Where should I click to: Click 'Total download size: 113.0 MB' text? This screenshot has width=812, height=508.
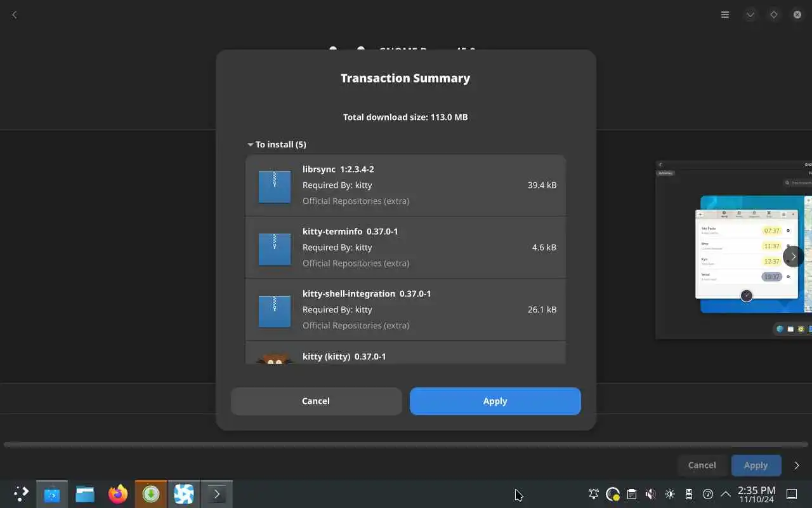click(405, 117)
